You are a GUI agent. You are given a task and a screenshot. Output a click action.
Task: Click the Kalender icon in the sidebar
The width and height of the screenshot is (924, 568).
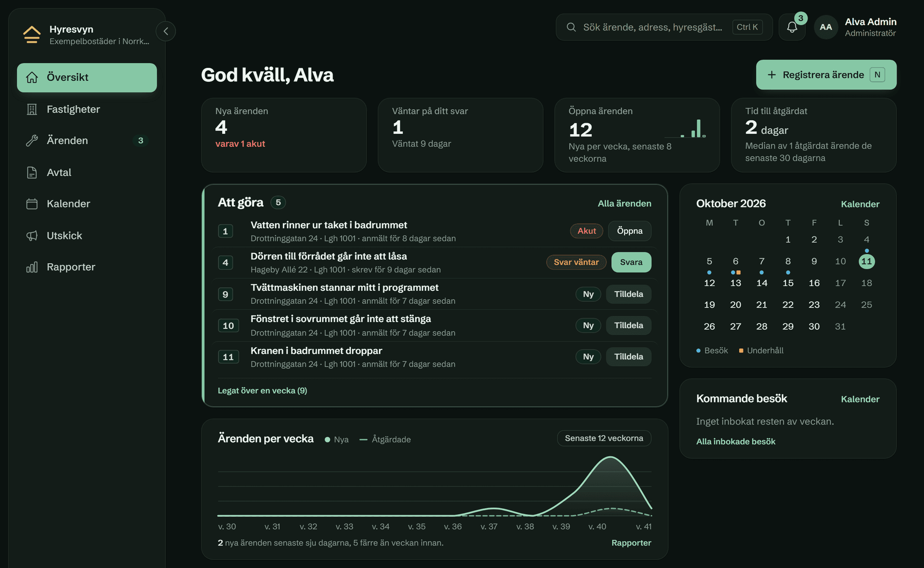tap(32, 204)
